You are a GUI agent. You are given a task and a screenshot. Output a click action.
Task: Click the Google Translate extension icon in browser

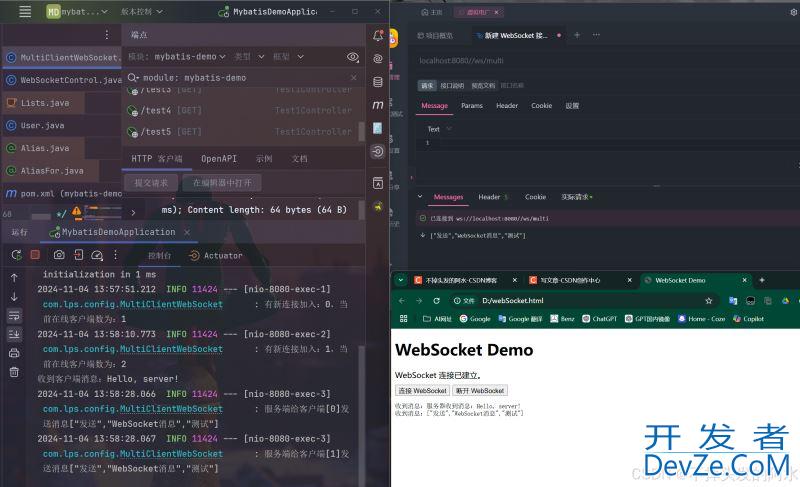pyautogui.click(x=733, y=301)
